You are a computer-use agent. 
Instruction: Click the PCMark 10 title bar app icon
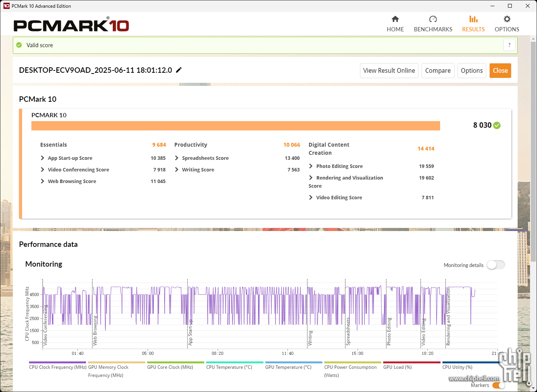click(6, 6)
